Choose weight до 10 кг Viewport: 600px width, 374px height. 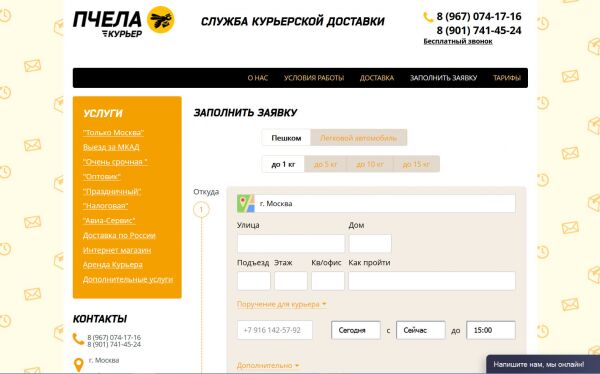[370, 164]
